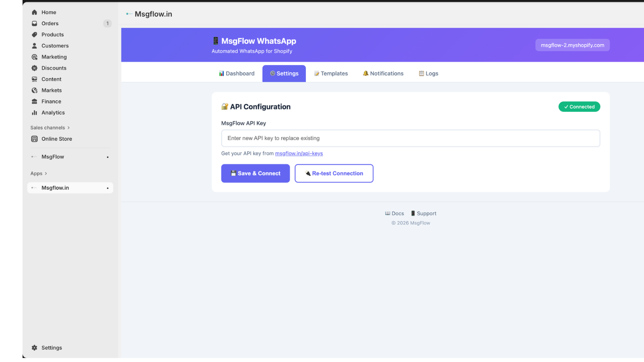Click the Orders count badge showing 1
The width and height of the screenshot is (644, 362).
pos(107,23)
